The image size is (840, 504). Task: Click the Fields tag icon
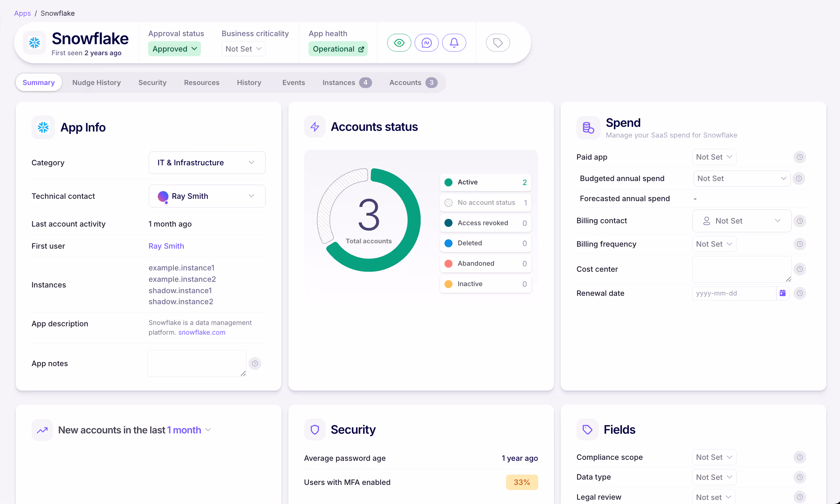(587, 430)
